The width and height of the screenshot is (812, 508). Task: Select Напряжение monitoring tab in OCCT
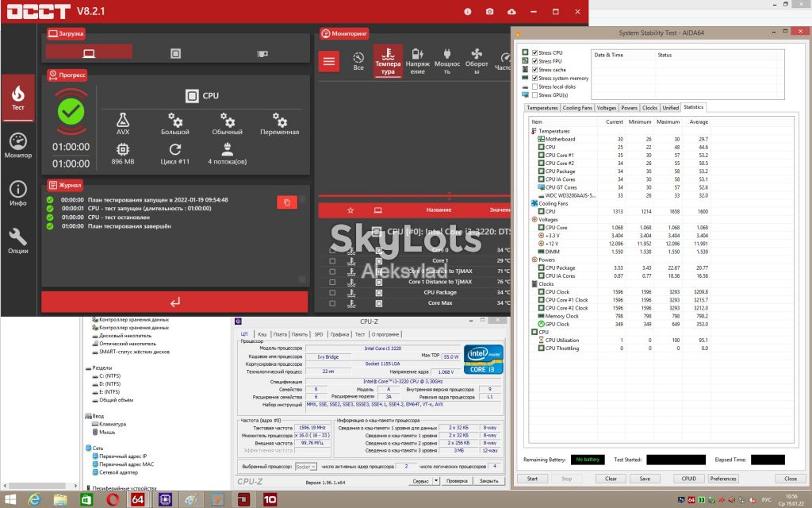[417, 61]
